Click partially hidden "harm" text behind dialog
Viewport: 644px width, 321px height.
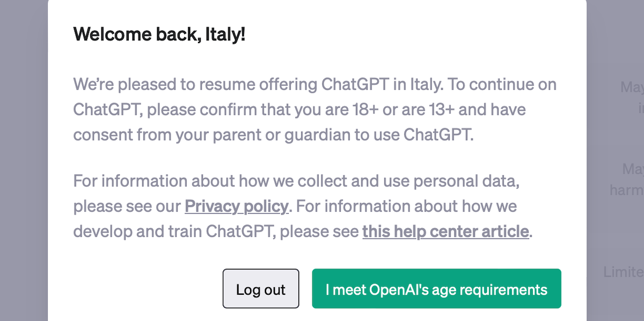pyautogui.click(x=626, y=190)
